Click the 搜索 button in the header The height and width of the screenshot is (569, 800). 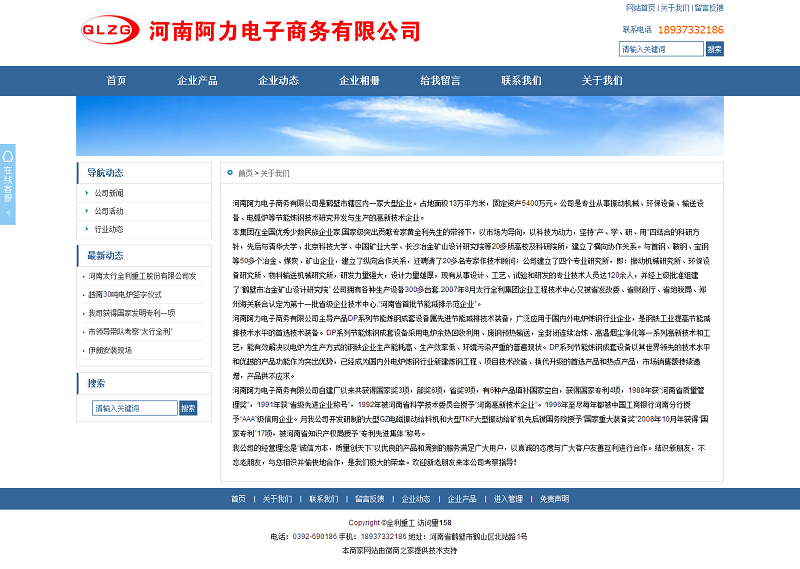714,48
